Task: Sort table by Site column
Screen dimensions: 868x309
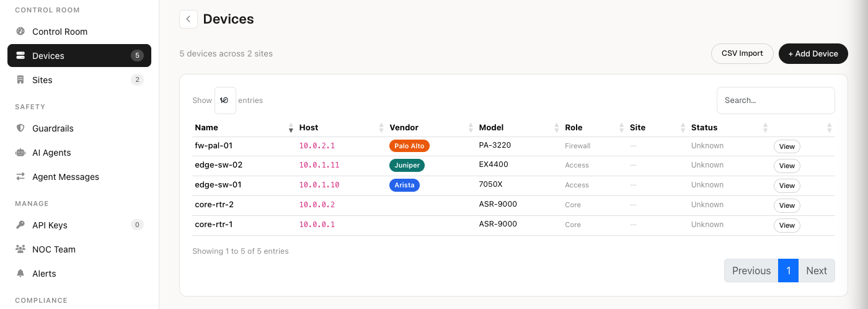Action: 658,127
